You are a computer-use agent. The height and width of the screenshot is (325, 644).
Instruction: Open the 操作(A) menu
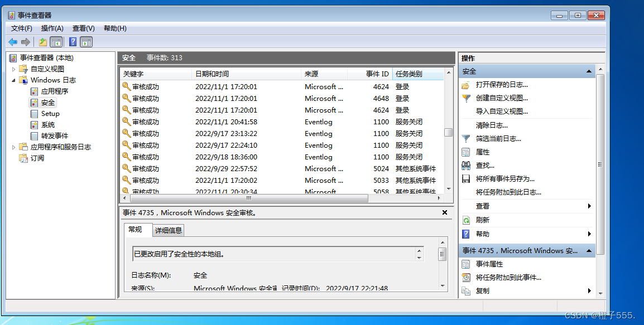[52, 28]
